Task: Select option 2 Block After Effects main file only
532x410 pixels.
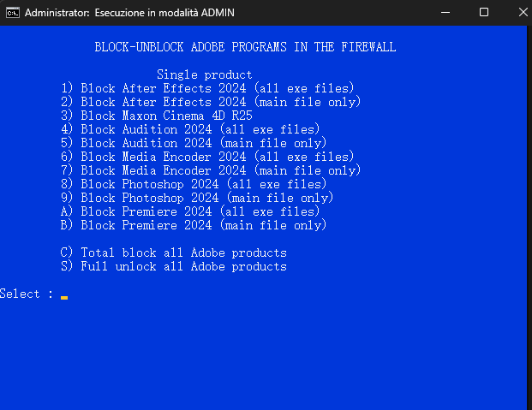Action: [x=211, y=102]
